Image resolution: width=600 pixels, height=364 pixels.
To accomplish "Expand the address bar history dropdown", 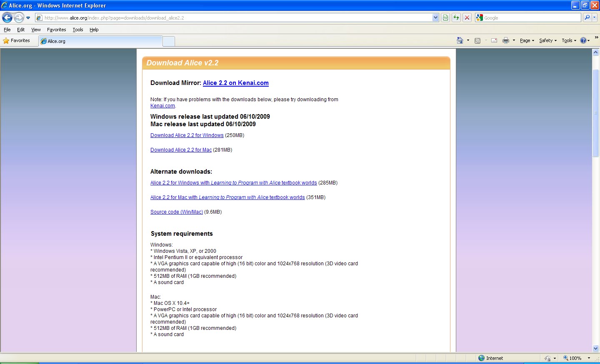I will coord(435,18).
